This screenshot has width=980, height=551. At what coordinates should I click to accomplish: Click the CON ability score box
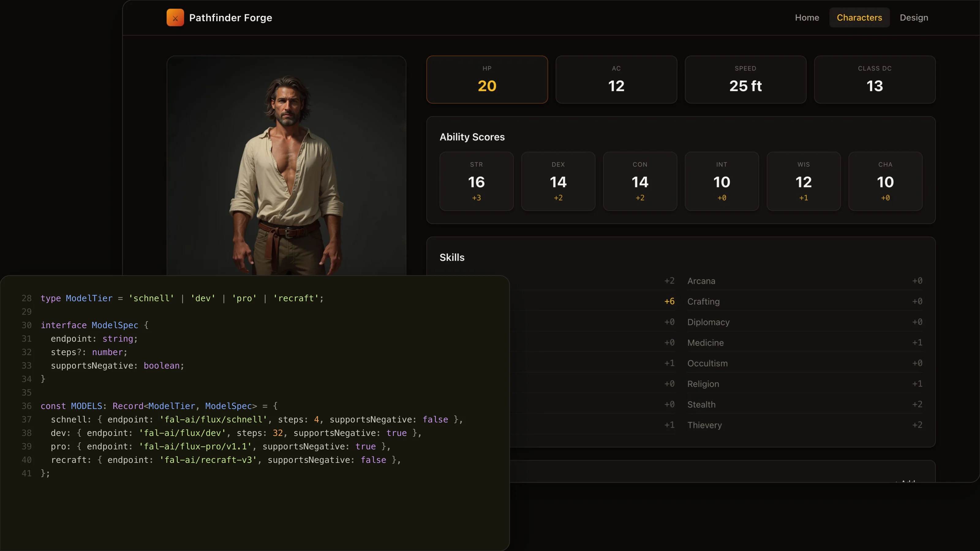pyautogui.click(x=640, y=182)
